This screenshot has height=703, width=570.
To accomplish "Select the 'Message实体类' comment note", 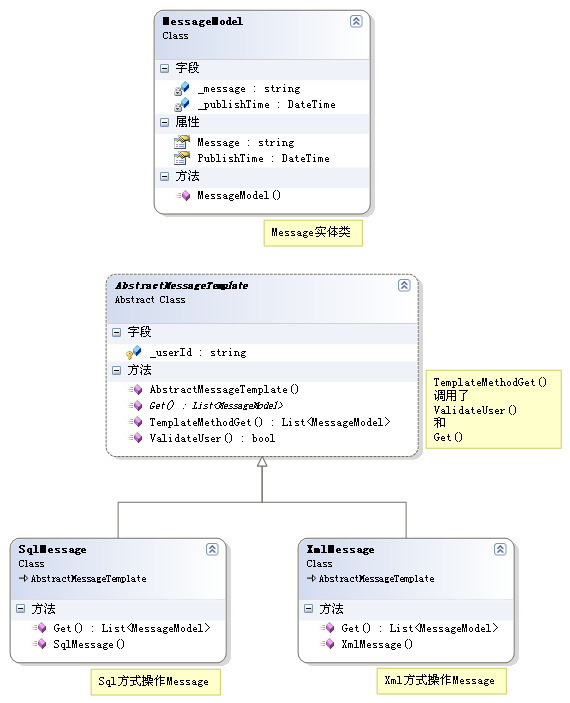I will (313, 233).
